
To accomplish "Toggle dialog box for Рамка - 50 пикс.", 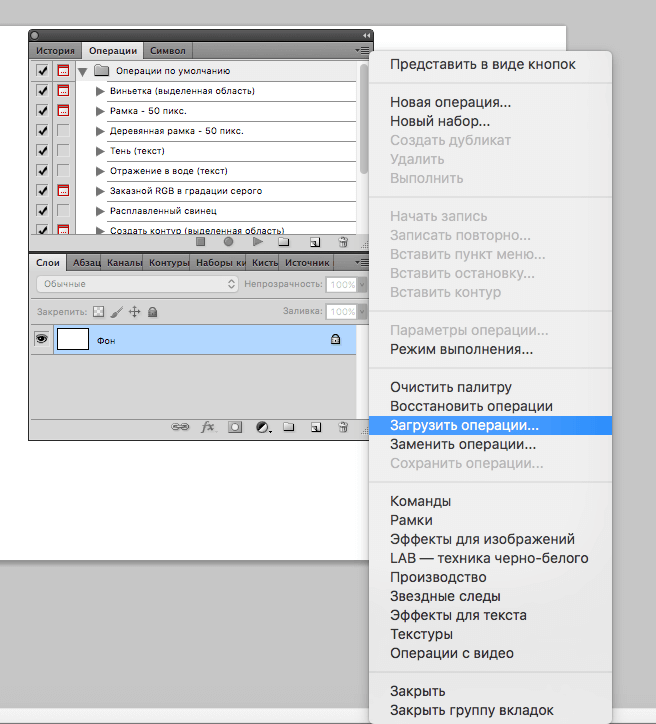I will (x=63, y=111).
